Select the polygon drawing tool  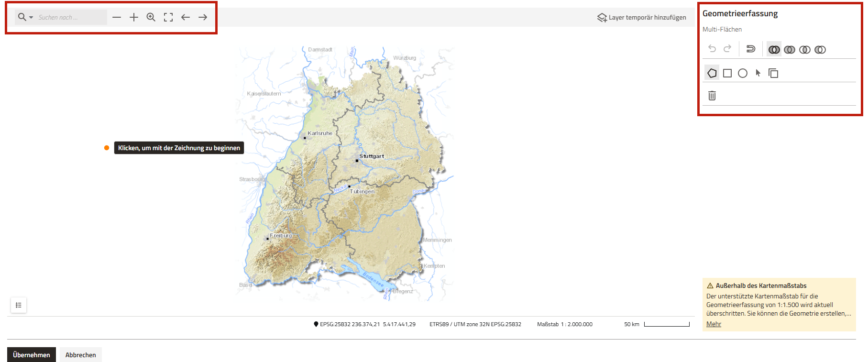[712, 73]
